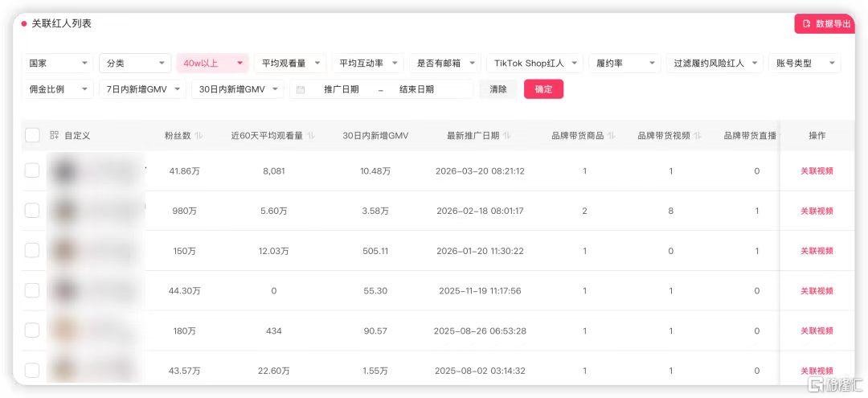This screenshot has width=868, height=398.
Task: Check the row with 44.30万 followers
Action: pos(32,290)
